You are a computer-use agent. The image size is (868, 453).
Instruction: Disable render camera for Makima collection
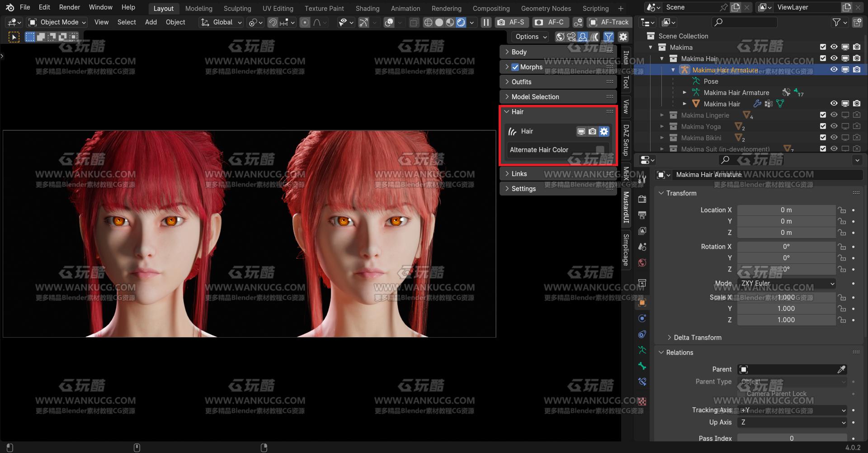pos(857,47)
